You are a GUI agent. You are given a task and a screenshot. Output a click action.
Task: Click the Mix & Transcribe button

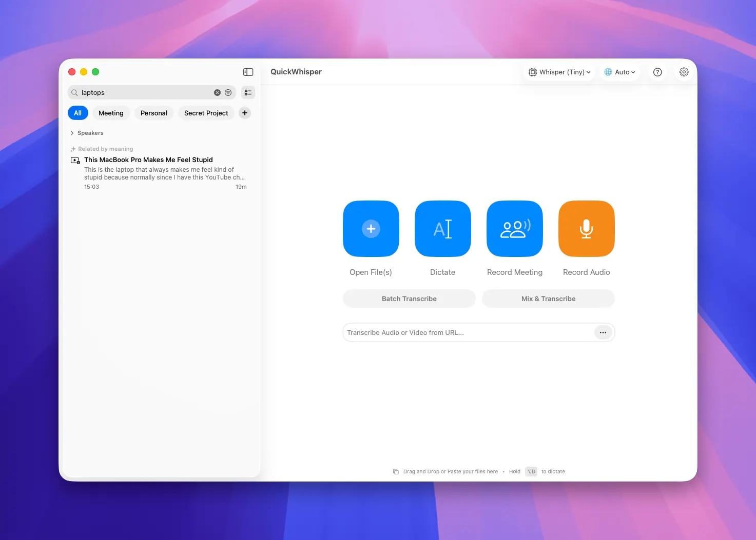tap(548, 298)
